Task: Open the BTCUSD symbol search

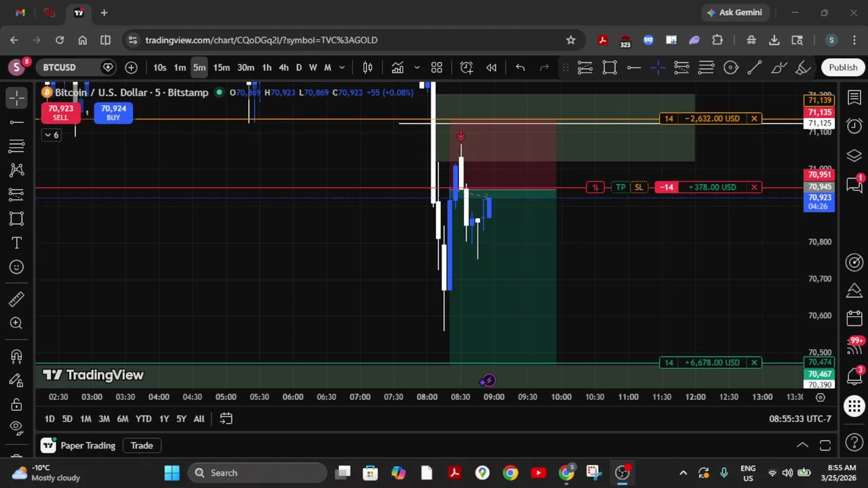Action: click(60, 67)
